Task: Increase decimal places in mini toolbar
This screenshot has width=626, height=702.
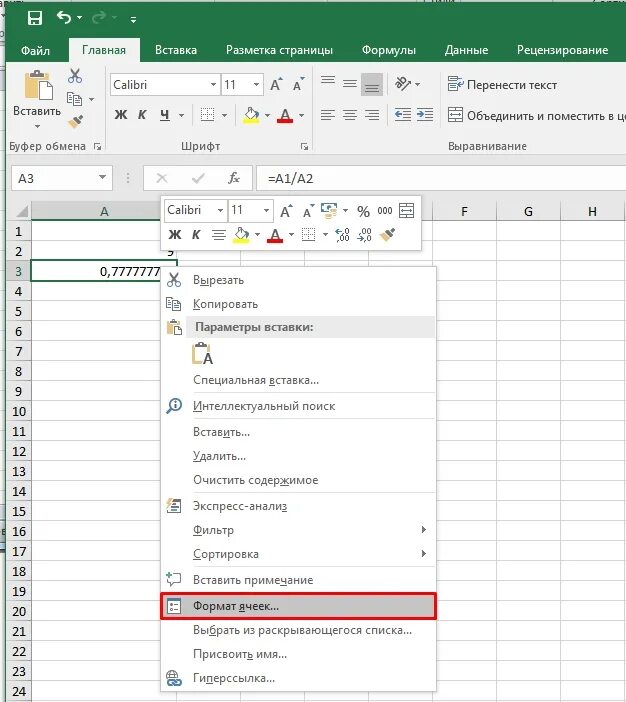Action: [342, 235]
